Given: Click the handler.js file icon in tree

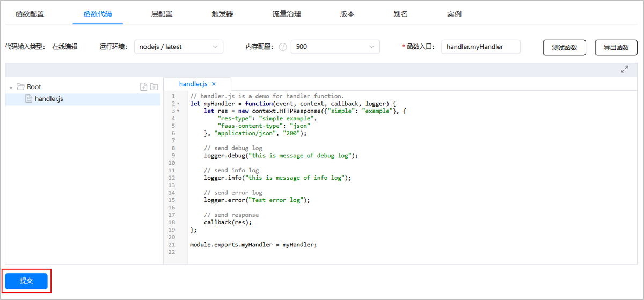Looking at the screenshot, I should (29, 99).
